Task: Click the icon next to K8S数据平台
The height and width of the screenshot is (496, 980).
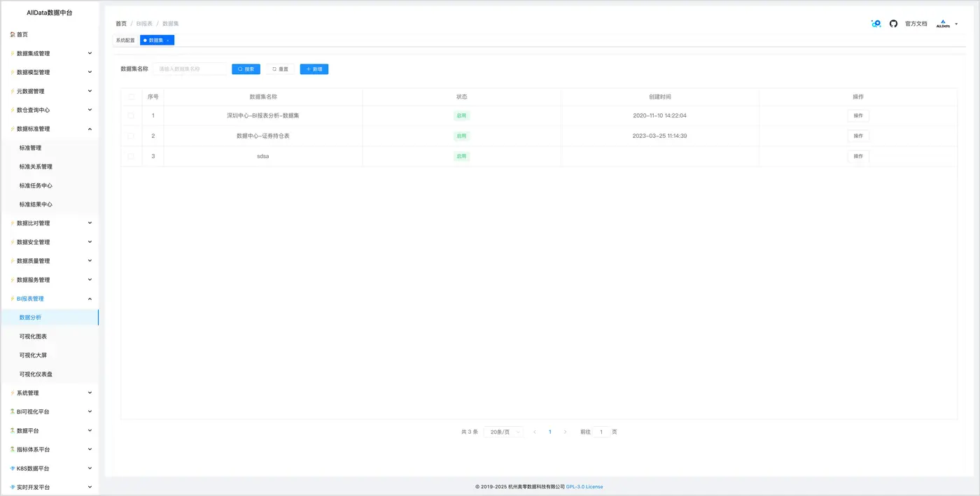Action: 13,468
